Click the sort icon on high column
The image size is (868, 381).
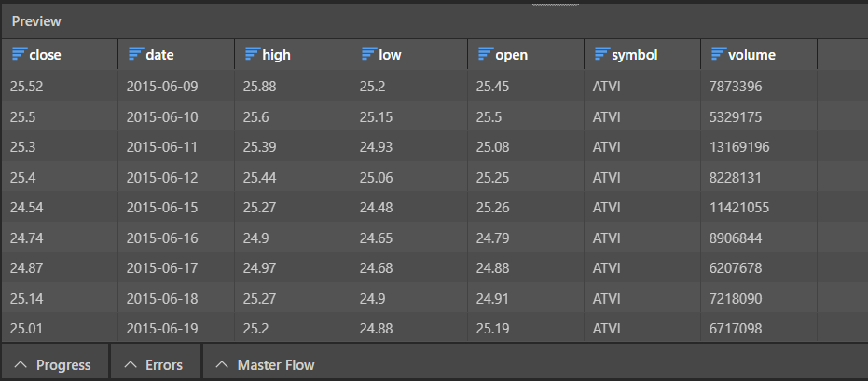coord(252,54)
